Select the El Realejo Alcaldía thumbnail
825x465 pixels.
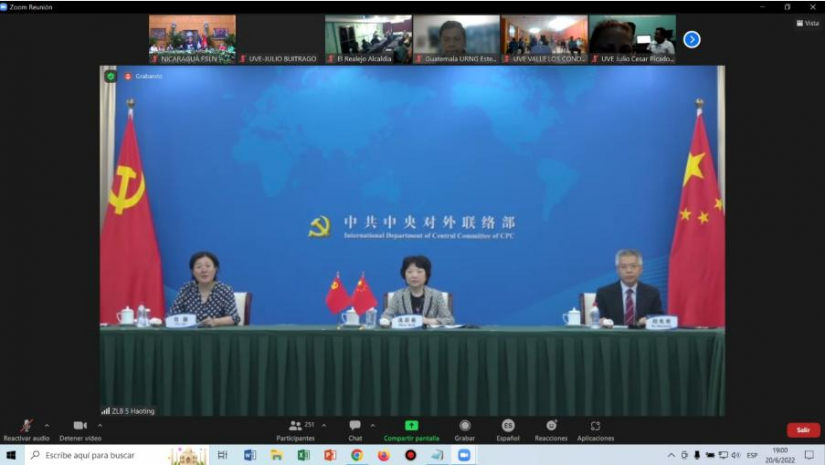point(368,39)
